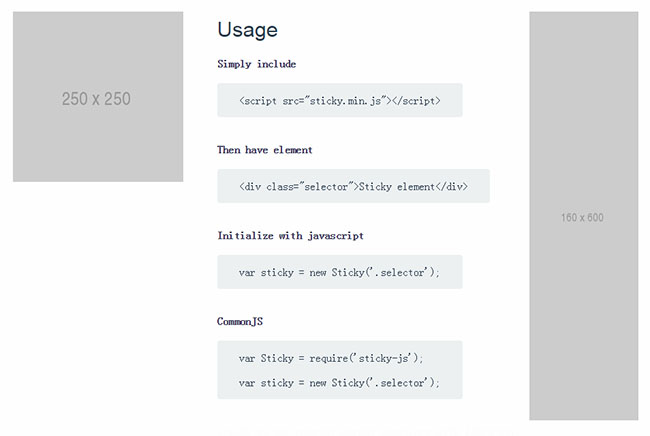Screen dimensions: 650x436
Task: Click the "Simply include" subheading
Action: click(x=256, y=64)
